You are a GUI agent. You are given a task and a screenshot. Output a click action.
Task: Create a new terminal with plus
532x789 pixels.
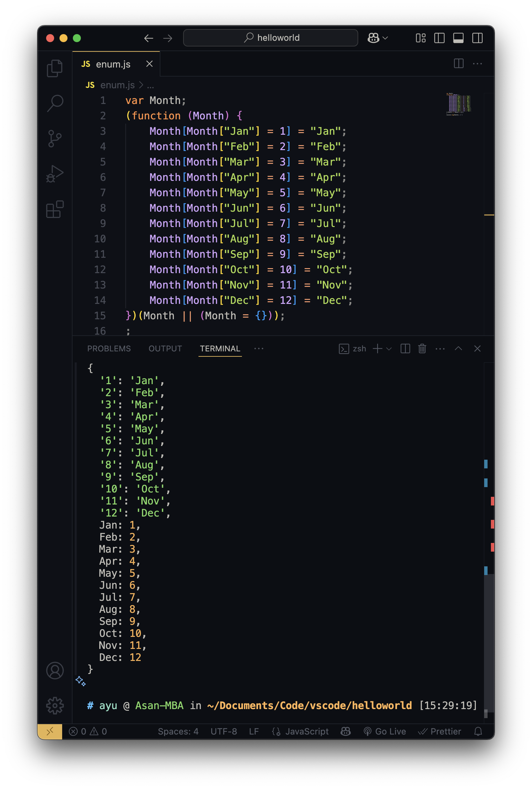pyautogui.click(x=377, y=348)
